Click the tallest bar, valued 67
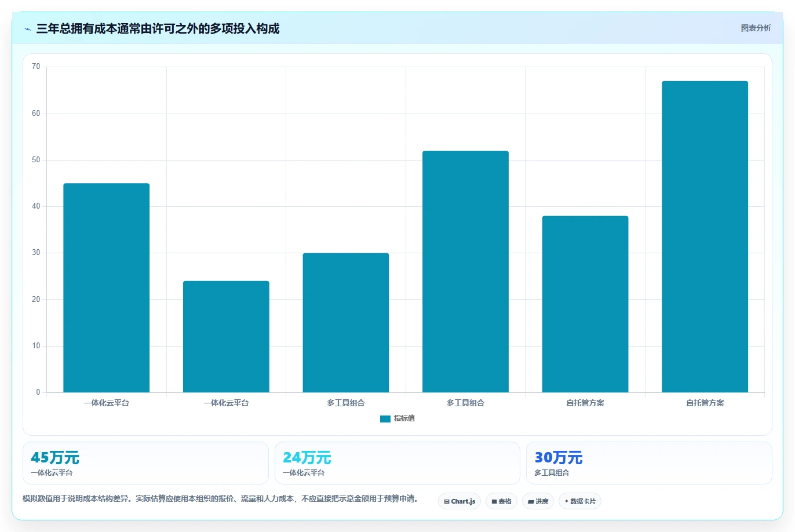 click(x=705, y=237)
